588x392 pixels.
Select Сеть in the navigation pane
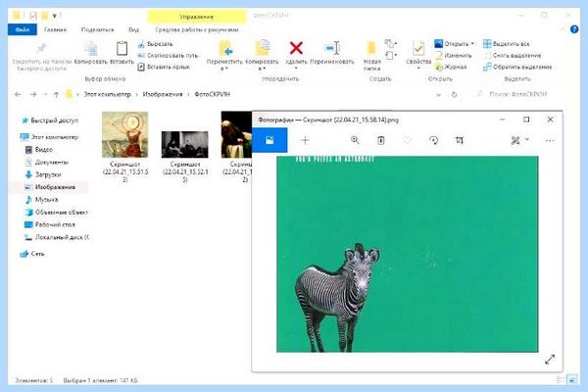pos(32,254)
